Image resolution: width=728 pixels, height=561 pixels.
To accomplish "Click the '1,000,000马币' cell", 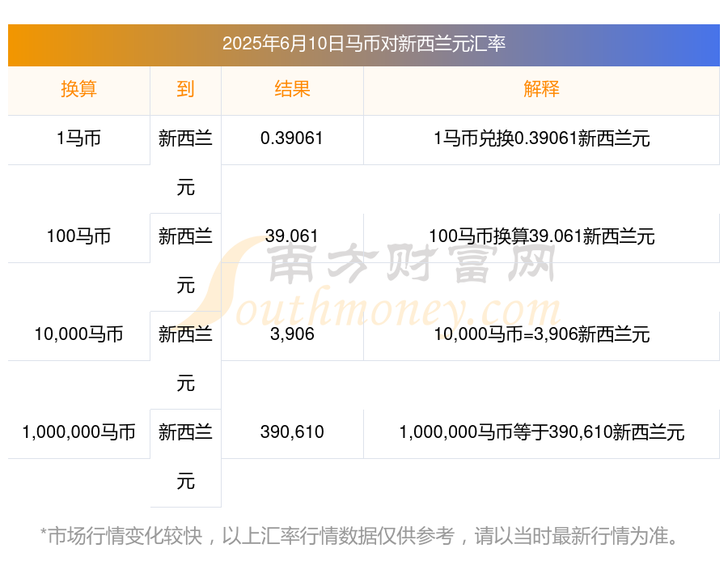I will [79, 432].
